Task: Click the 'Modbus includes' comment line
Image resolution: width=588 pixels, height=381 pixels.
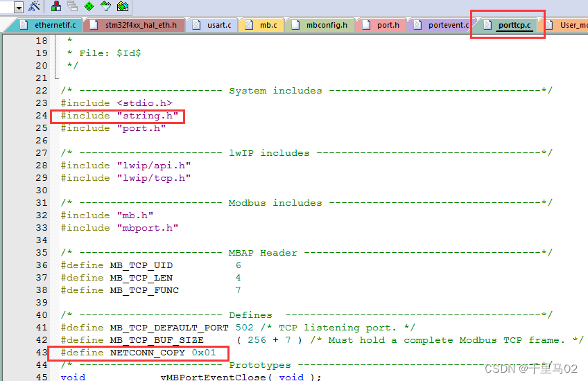Action: 306,203
